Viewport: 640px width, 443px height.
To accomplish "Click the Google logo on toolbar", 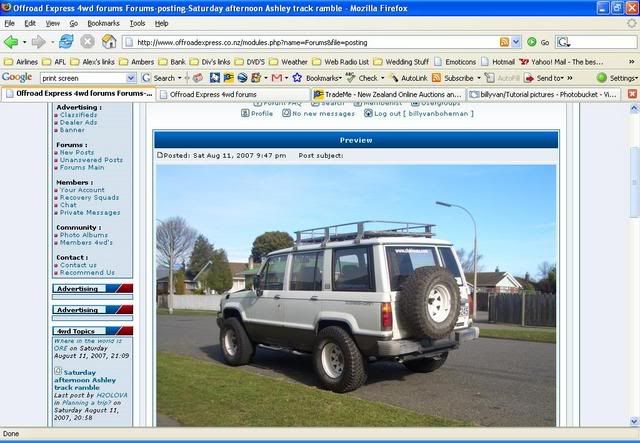I will pyautogui.click(x=17, y=77).
